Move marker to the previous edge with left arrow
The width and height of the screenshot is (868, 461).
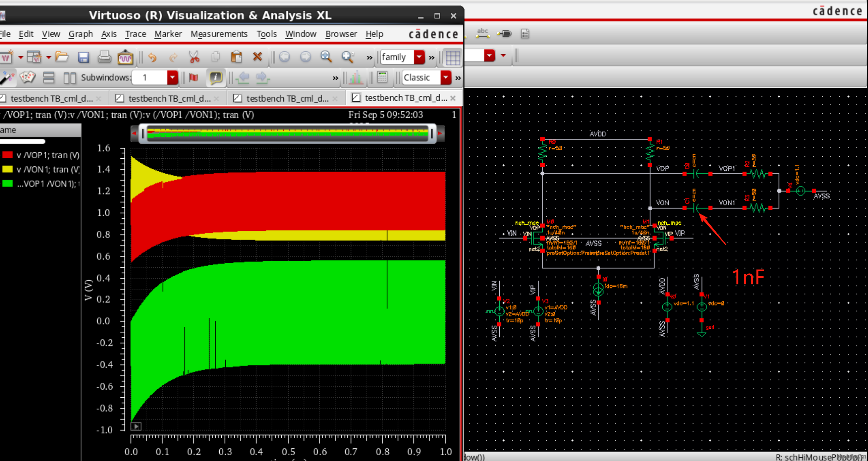click(244, 77)
